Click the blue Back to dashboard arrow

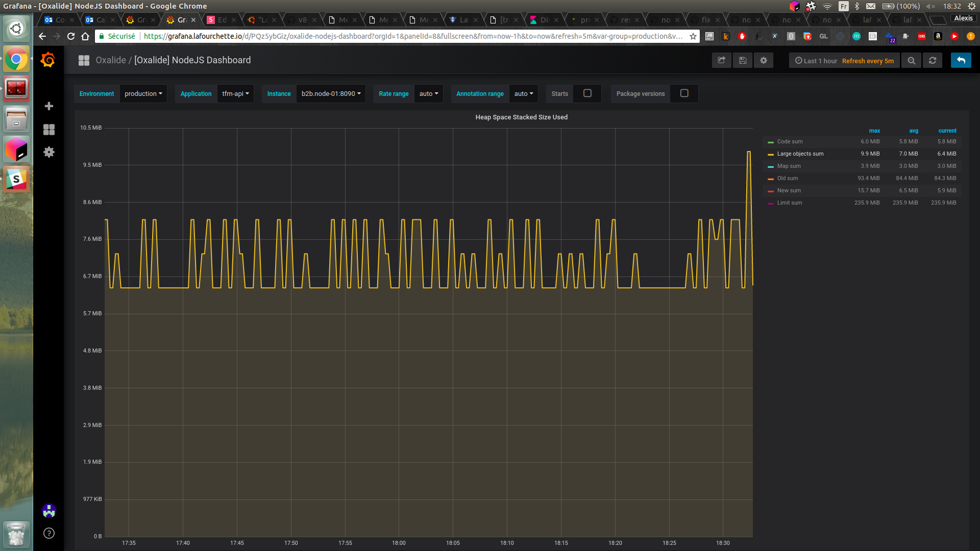pos(961,60)
